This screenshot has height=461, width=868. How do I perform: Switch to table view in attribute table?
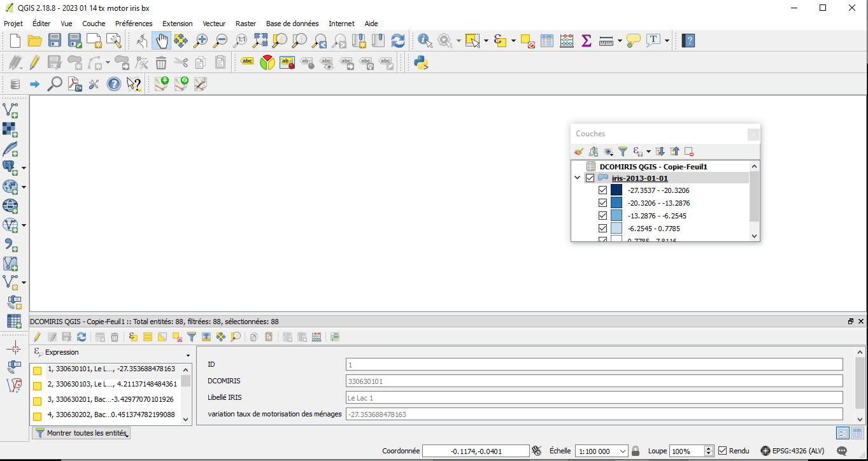point(857,433)
